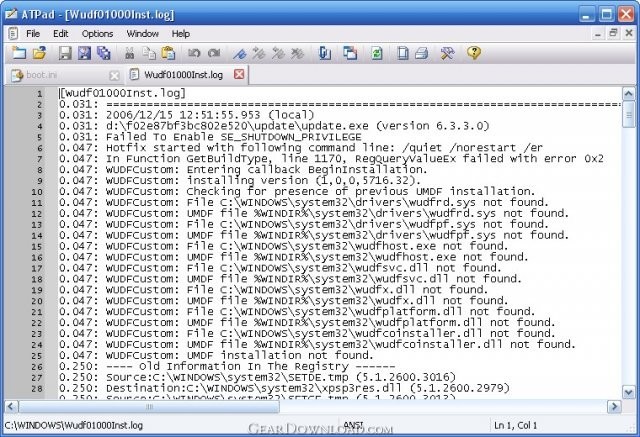This screenshot has height=437, width=640.
Task: Click the Paste clipboard icon
Action: coord(168,53)
